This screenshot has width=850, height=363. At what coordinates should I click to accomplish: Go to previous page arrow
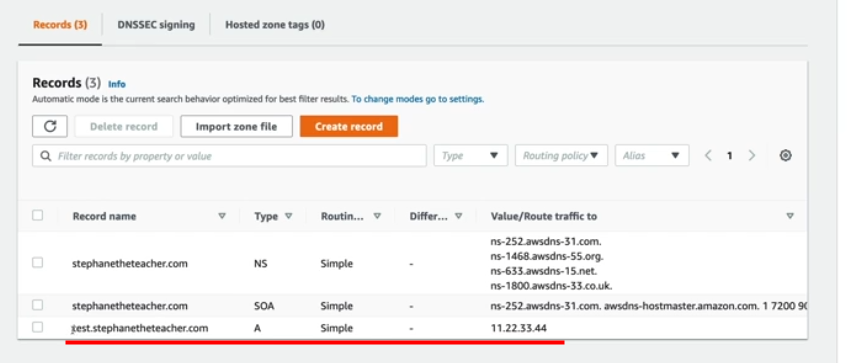tap(708, 155)
